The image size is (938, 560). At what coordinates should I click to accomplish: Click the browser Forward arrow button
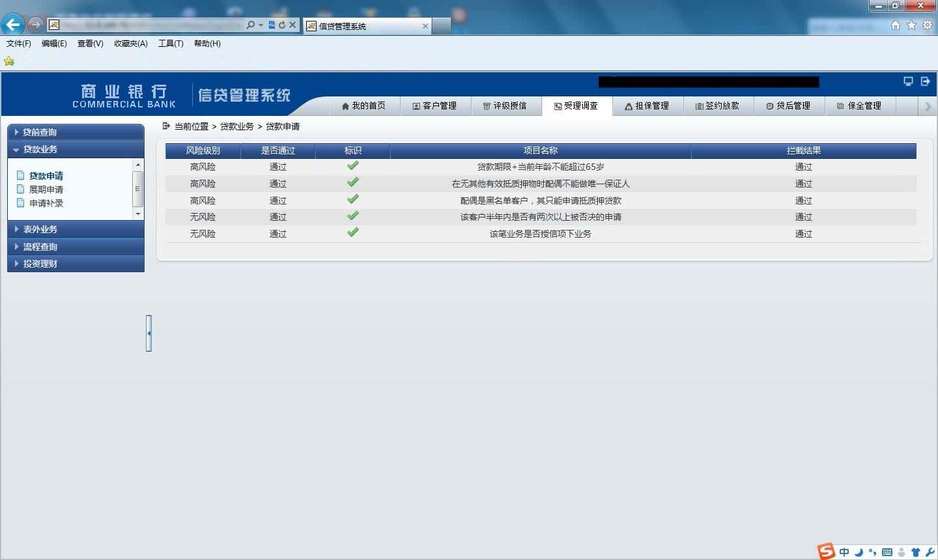[x=35, y=25]
